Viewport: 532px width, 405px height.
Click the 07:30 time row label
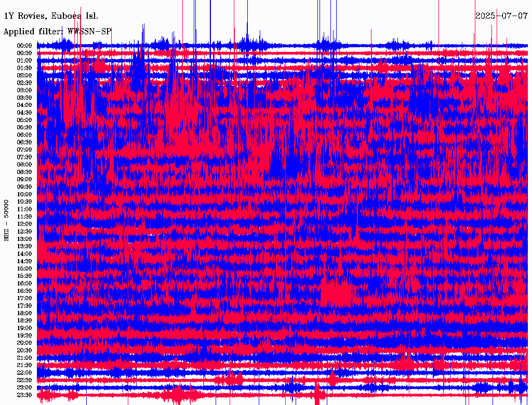pos(25,157)
